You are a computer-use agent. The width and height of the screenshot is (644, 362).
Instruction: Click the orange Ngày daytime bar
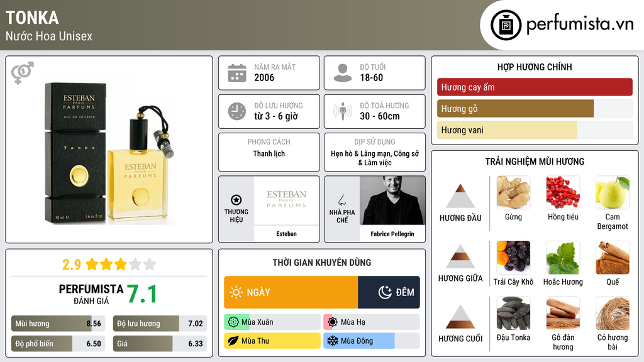pyautogui.click(x=291, y=292)
